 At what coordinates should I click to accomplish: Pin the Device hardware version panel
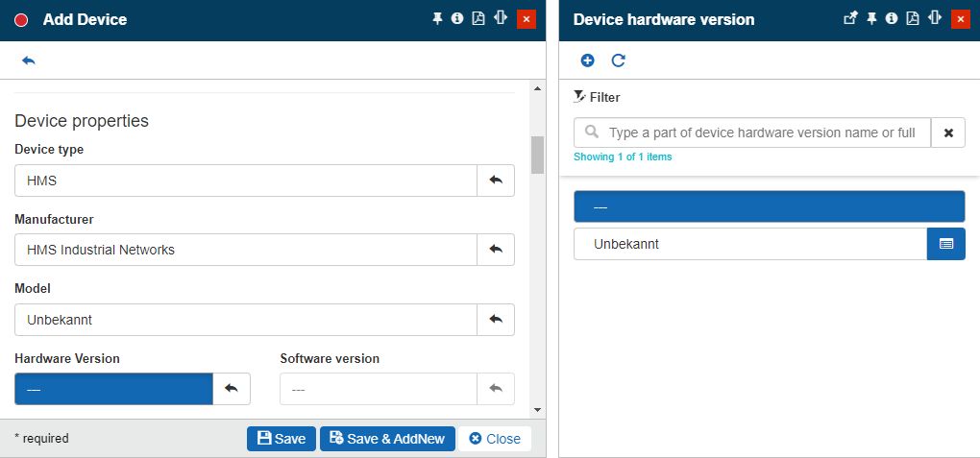click(x=872, y=18)
